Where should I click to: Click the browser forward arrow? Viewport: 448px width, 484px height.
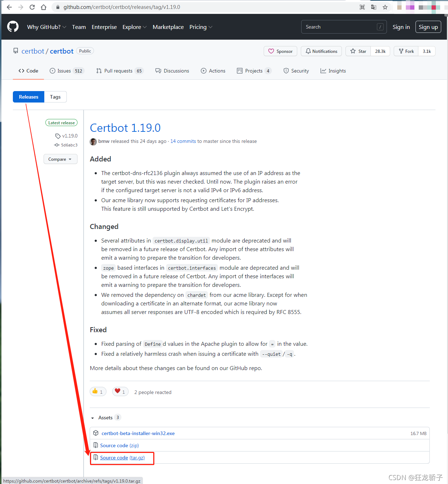click(x=21, y=7)
